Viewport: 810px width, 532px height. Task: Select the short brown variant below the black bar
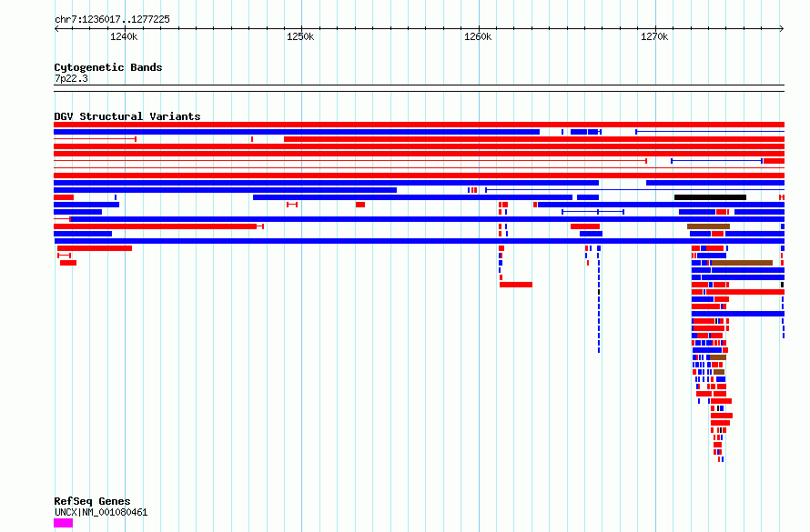708,226
